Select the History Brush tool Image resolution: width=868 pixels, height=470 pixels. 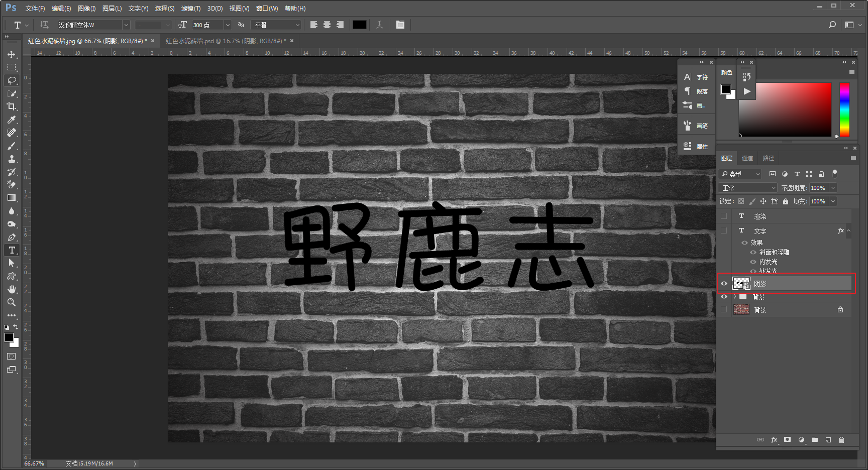(x=12, y=172)
